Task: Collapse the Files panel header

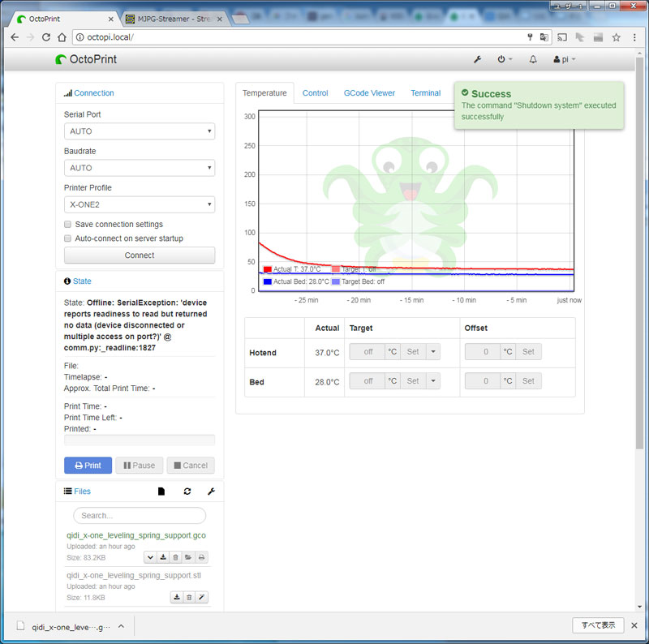Action: (82, 492)
